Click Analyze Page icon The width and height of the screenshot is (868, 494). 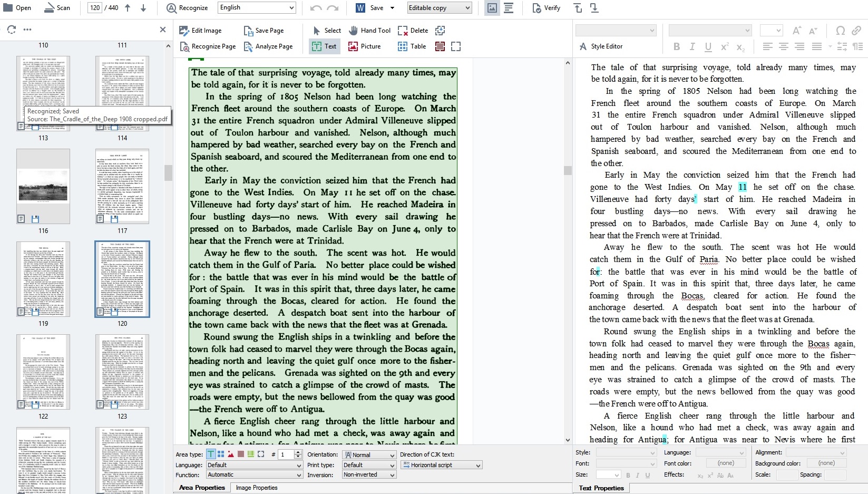pos(248,46)
